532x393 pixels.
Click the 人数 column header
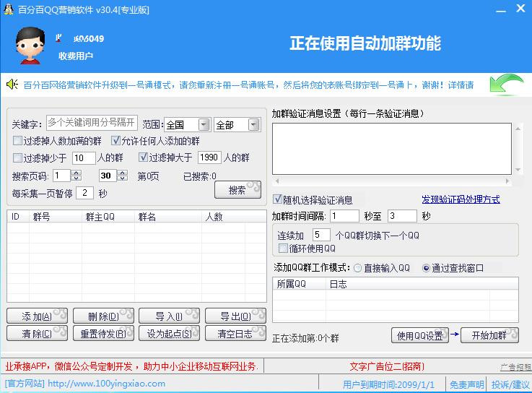223,217
